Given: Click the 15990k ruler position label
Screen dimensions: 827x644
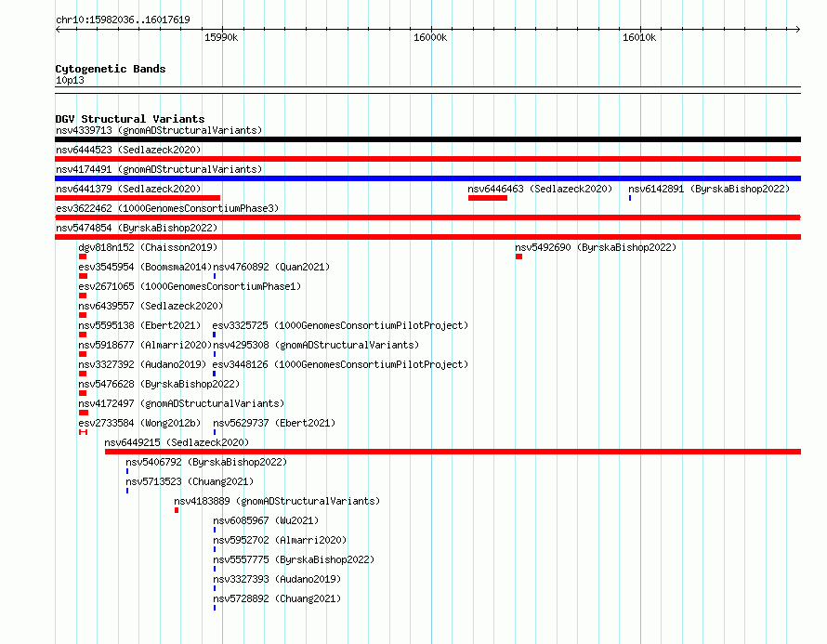Looking at the screenshot, I should [221, 37].
